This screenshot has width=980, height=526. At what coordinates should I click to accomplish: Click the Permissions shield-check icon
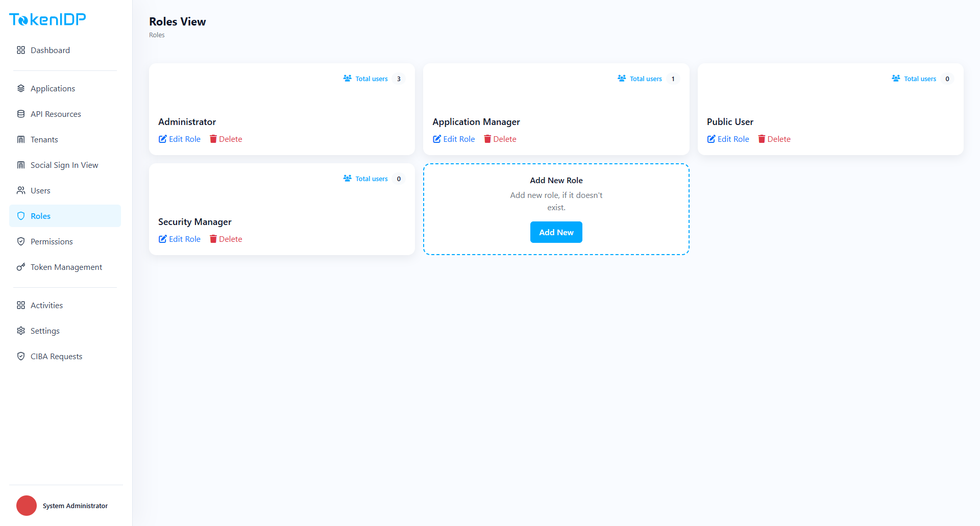[21, 241]
